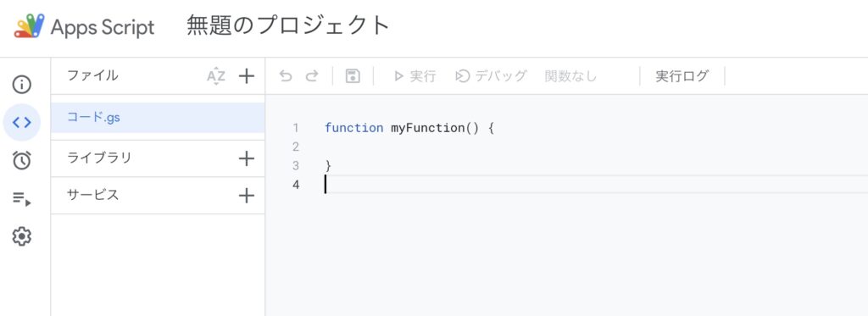The height and width of the screenshot is (316, 868).
Task: Start debugging with デバッグ button
Action: click(491, 76)
